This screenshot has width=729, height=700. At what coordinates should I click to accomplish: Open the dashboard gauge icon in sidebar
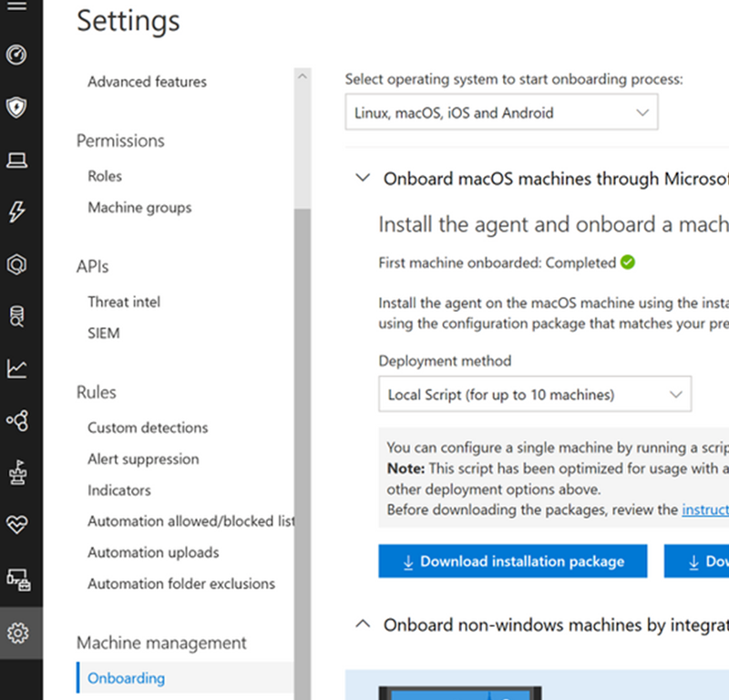pos(16,56)
